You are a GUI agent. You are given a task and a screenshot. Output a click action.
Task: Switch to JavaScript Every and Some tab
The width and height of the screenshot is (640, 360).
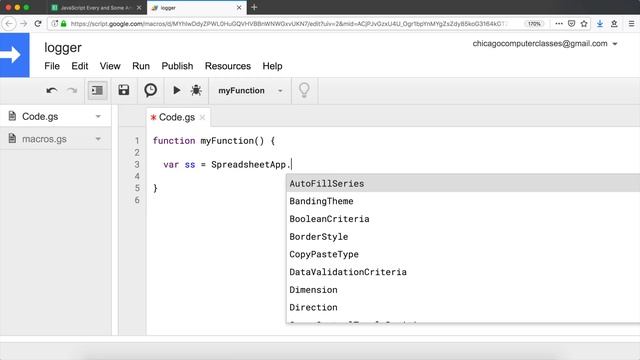[96, 7]
